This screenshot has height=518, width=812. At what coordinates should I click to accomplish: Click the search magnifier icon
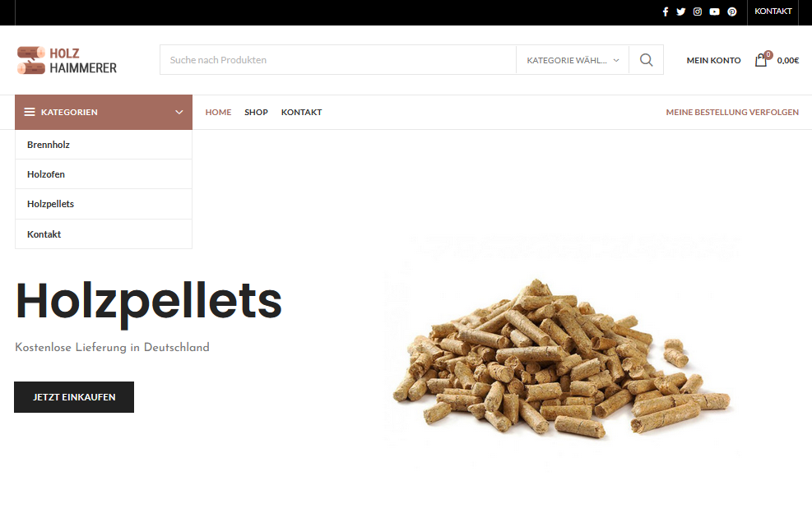click(647, 60)
